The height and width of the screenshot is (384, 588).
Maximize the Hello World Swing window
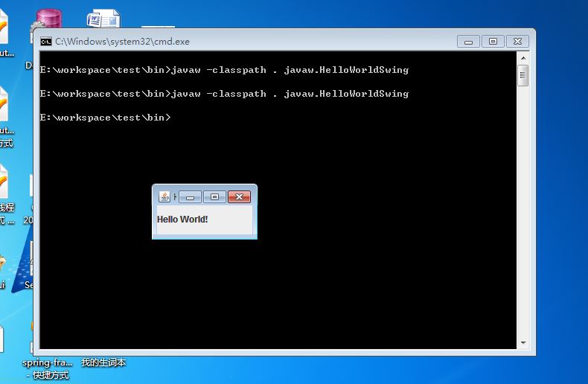[214, 197]
